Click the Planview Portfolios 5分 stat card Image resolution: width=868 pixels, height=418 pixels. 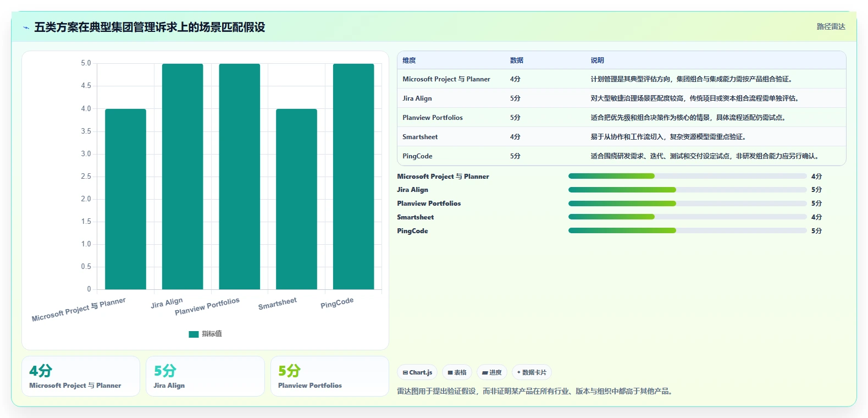coord(330,376)
